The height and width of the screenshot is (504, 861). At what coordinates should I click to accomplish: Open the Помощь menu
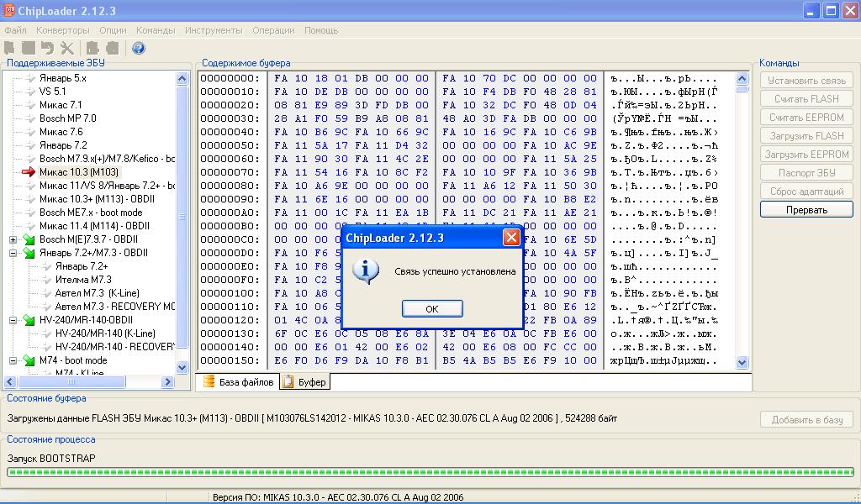(321, 30)
